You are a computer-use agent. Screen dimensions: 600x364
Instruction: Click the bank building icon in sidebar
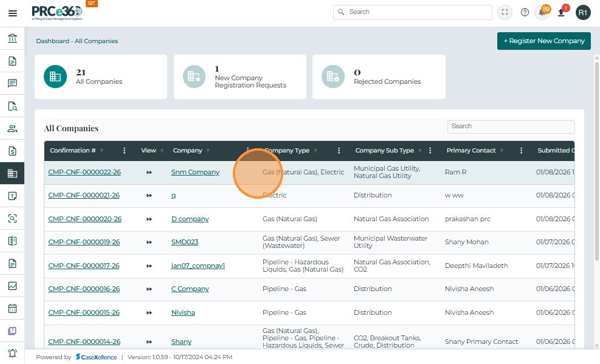tap(12, 39)
